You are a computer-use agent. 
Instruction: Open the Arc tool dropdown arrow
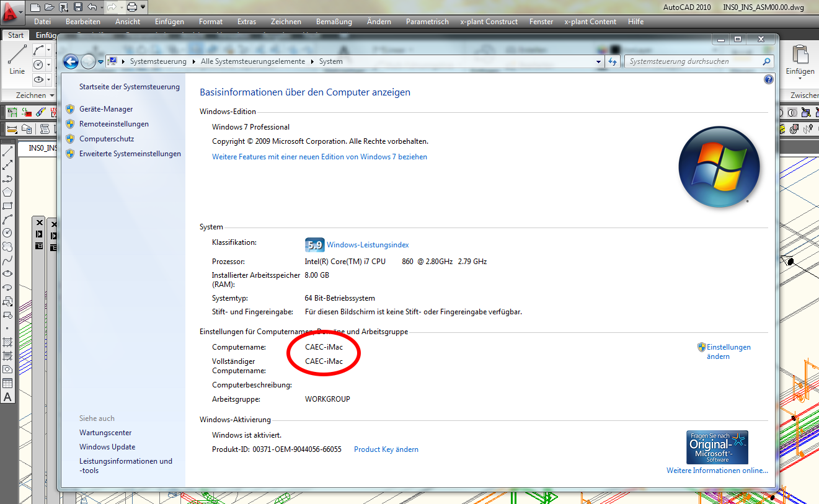coord(49,50)
